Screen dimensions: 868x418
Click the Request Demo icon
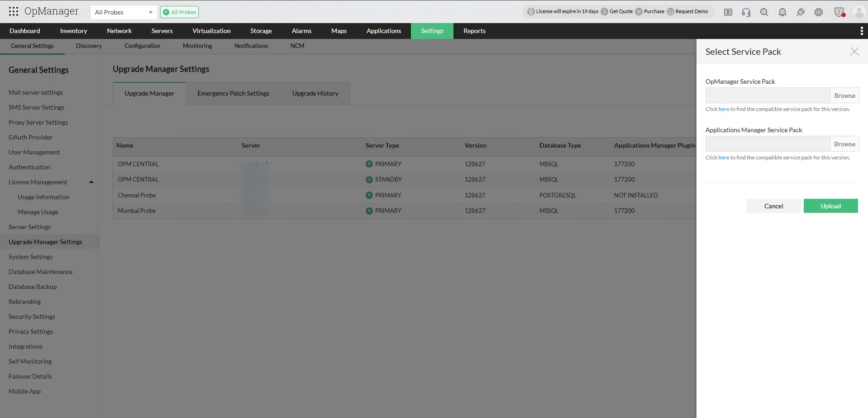pos(671,12)
